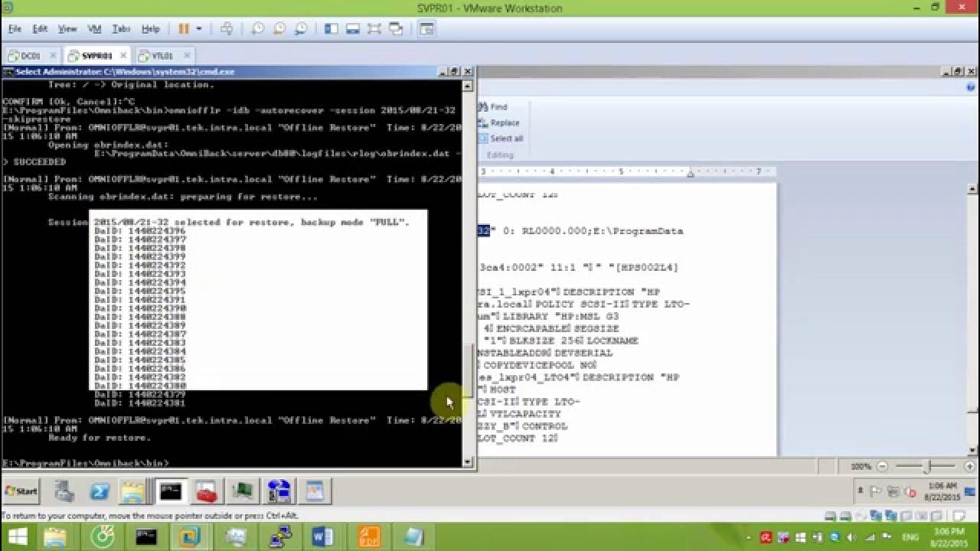Screen dimensions: 980x551
Task: Open the blue network guest taskbar icon
Action: (x=279, y=491)
